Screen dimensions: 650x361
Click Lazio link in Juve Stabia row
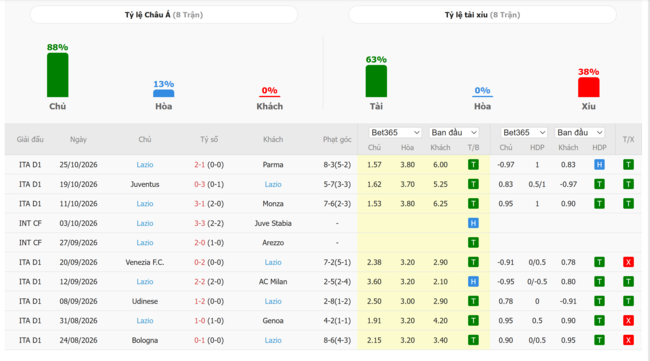pos(145,223)
